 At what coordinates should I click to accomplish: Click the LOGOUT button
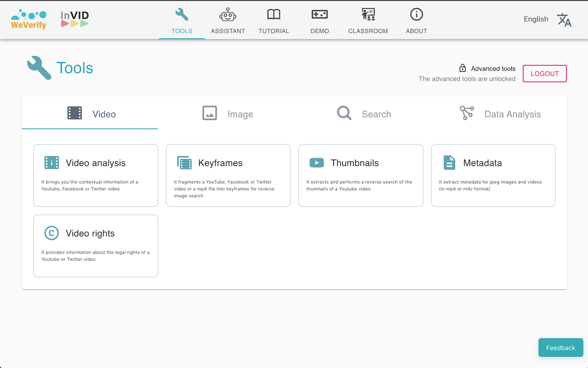point(544,74)
